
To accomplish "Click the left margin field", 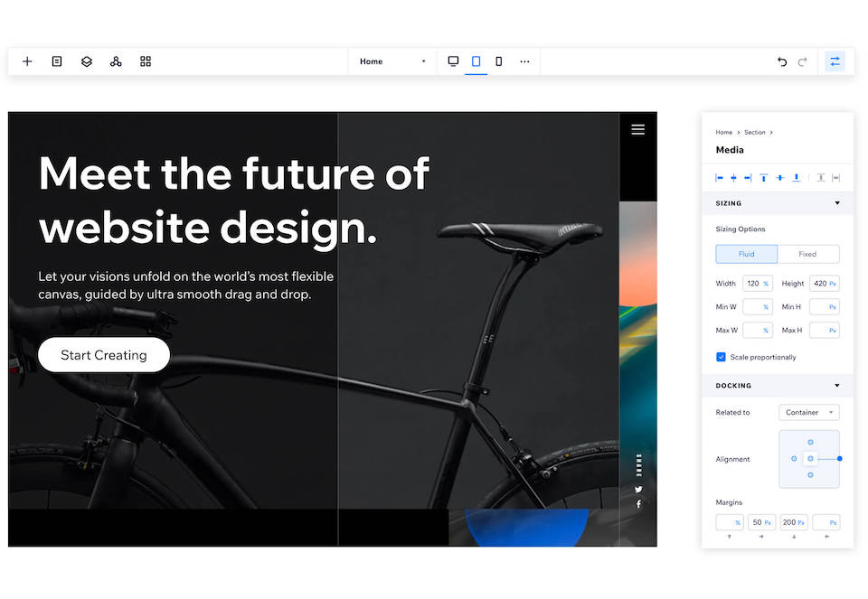I will click(x=826, y=522).
